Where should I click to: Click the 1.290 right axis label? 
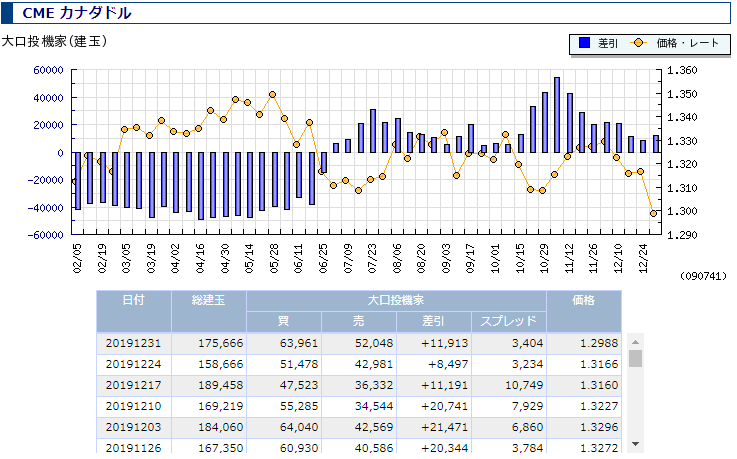pyautogui.click(x=682, y=235)
